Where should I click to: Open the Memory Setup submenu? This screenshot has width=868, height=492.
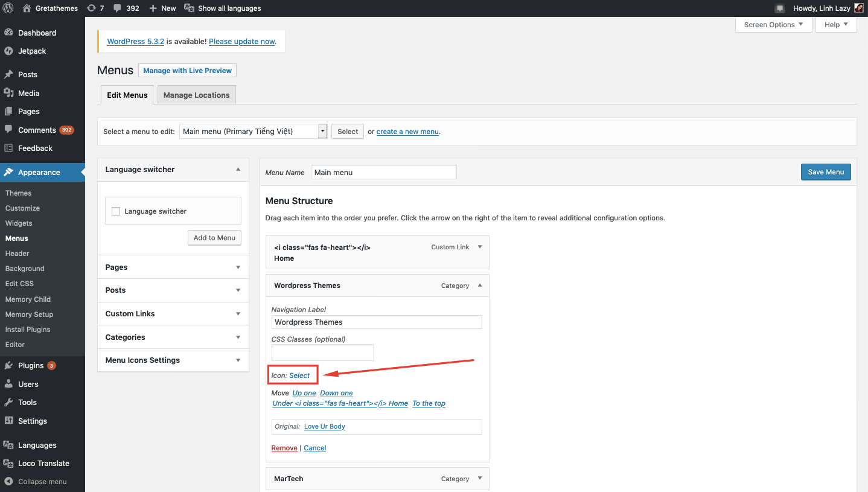click(x=29, y=315)
